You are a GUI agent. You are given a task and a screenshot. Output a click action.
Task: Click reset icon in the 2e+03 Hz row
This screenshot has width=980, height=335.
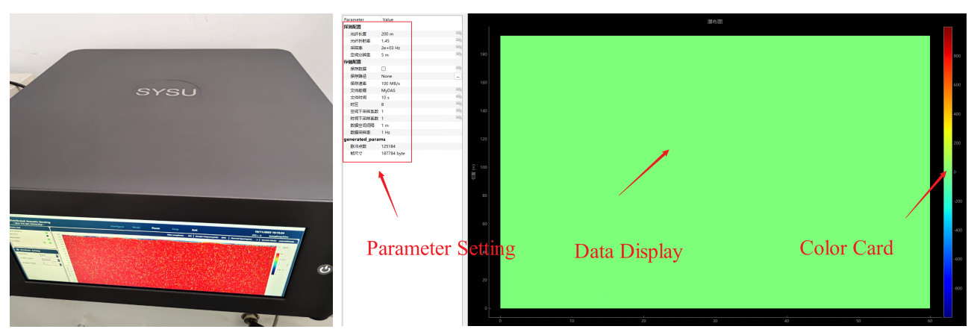tap(458, 48)
